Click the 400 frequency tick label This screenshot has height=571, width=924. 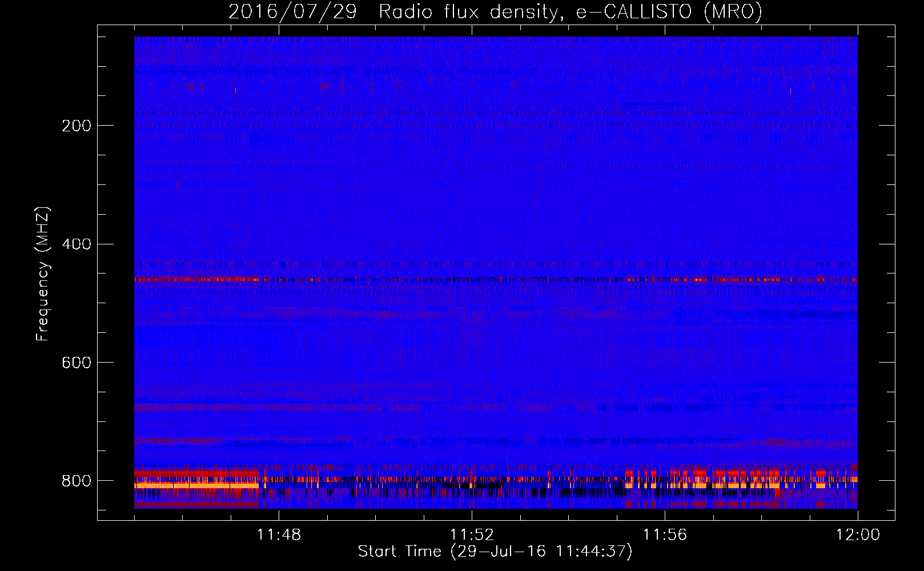coord(77,244)
